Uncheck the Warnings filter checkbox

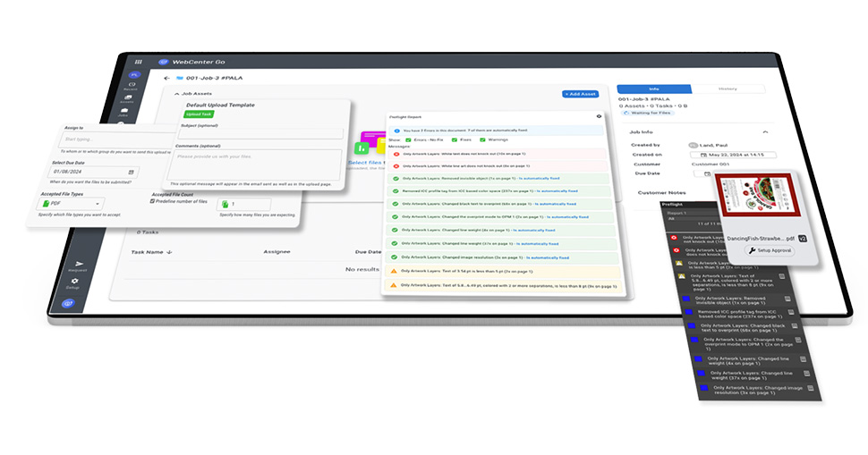tap(481, 139)
